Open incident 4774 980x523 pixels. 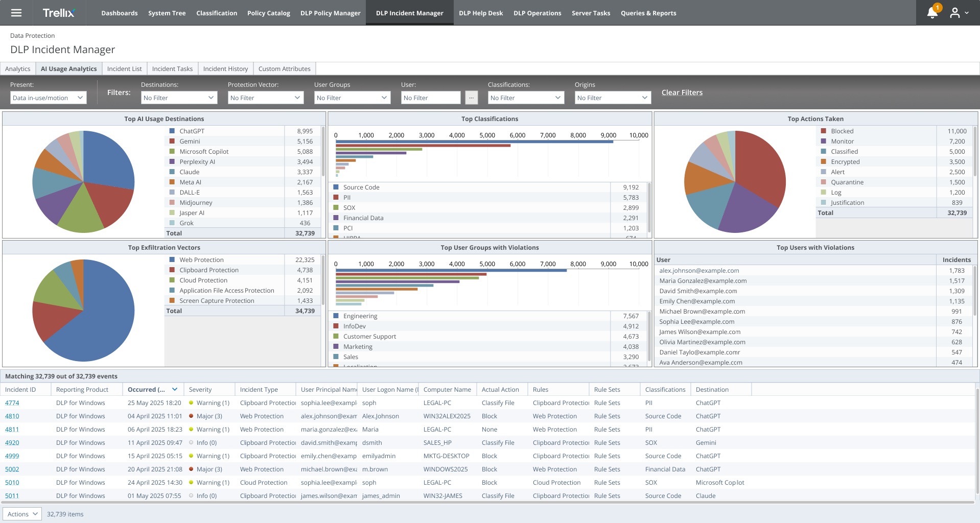pyautogui.click(x=12, y=403)
